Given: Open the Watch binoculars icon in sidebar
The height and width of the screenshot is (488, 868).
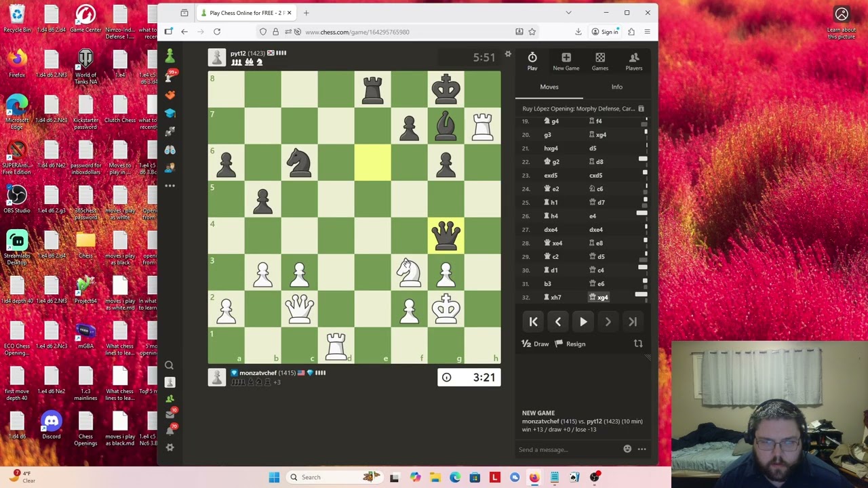Looking at the screenshot, I should coord(170,150).
